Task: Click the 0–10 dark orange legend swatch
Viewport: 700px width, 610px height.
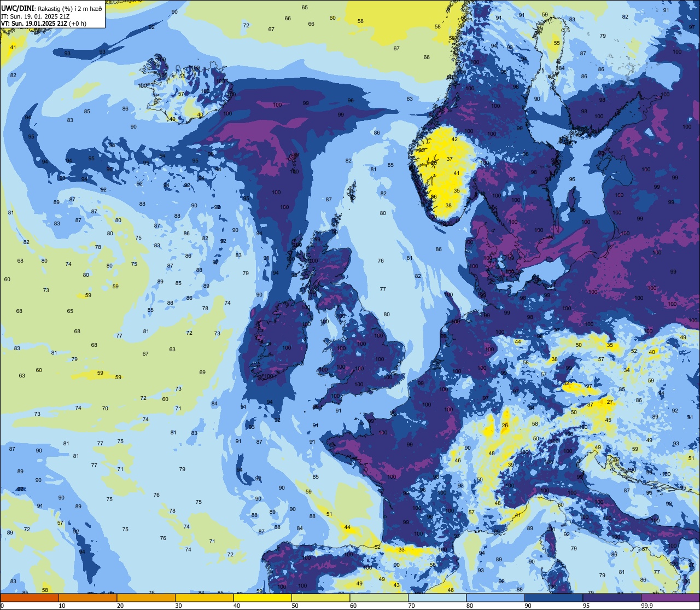Action: tap(30, 597)
